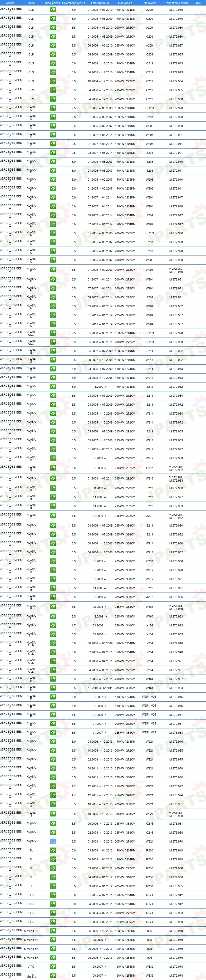Image resolution: width=206 pixels, height=980 pixels.
Task: Click engine code M 273.967
Action: tap(176, 45)
